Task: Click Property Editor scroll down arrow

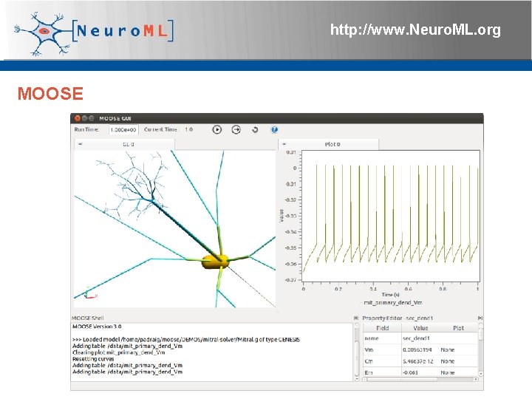Action: click(x=480, y=374)
